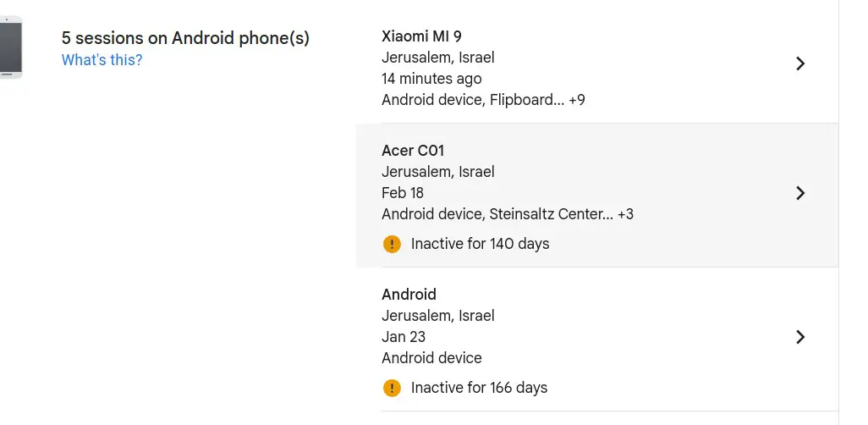
Task: Expand Acer C01 details with its chevron
Action: [800, 193]
